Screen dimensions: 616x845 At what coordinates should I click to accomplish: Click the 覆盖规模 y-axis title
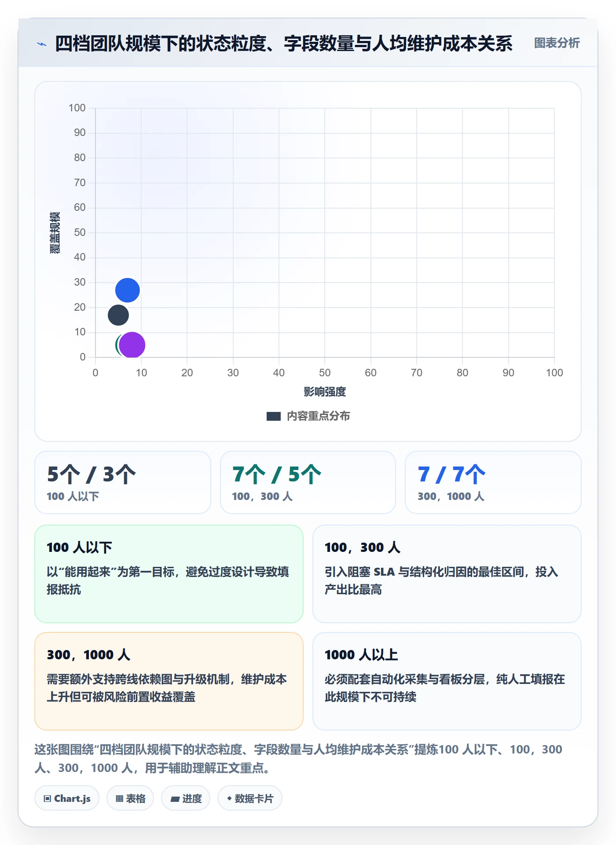point(55,232)
